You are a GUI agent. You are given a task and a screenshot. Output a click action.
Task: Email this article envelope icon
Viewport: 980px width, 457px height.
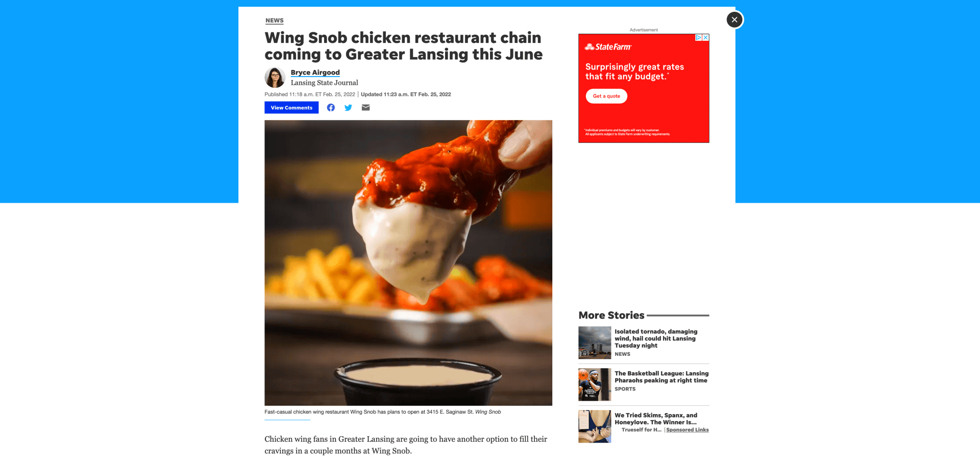point(365,108)
